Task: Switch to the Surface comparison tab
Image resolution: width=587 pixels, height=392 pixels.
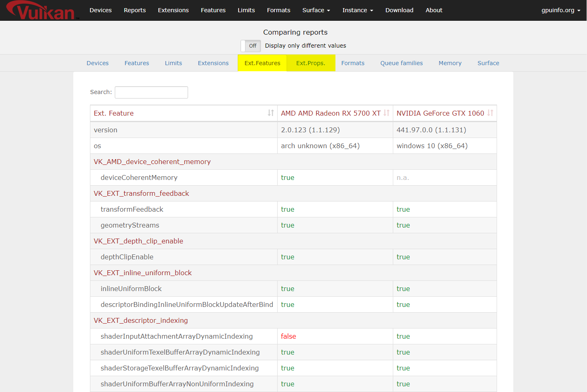Action: click(x=488, y=63)
